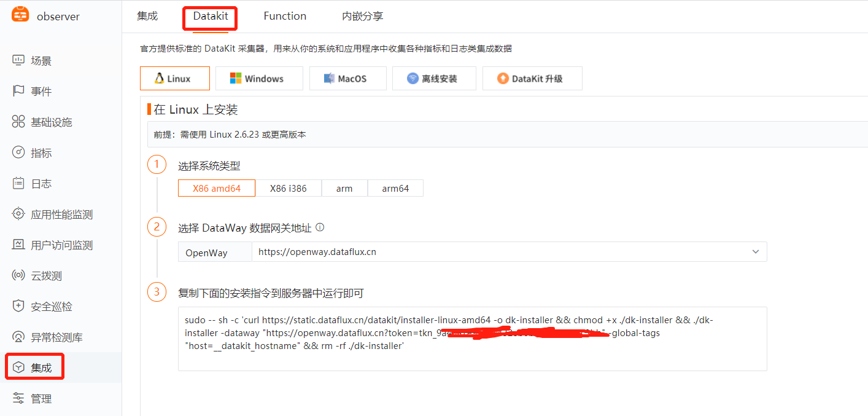The image size is (868, 416).
Task: Select the DataKit 升级 tab
Action: click(532, 79)
